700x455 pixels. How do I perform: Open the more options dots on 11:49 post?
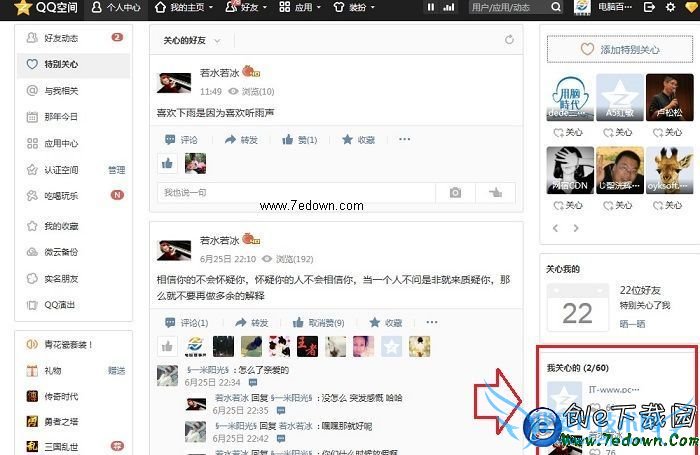[404, 139]
